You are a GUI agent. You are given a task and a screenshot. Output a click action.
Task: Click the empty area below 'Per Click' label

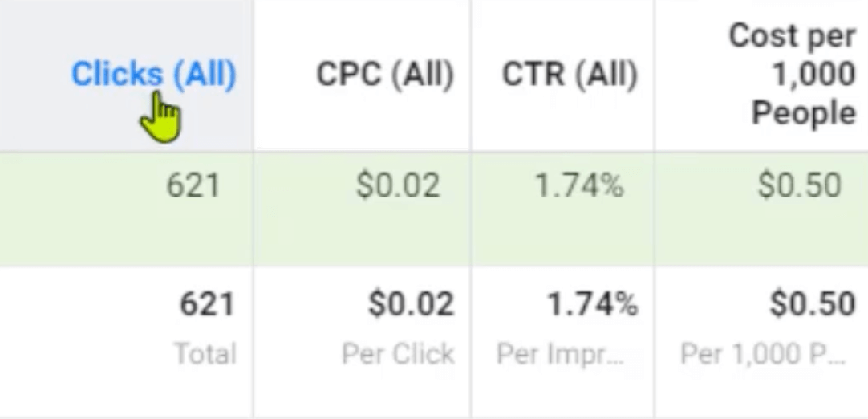362,391
